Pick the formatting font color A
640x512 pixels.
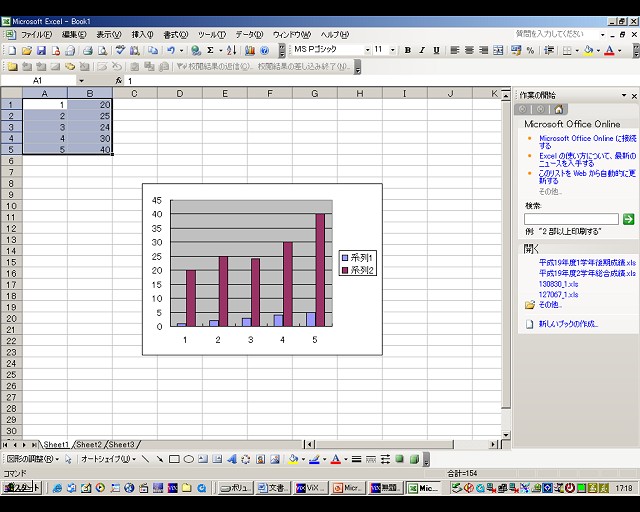(609, 50)
